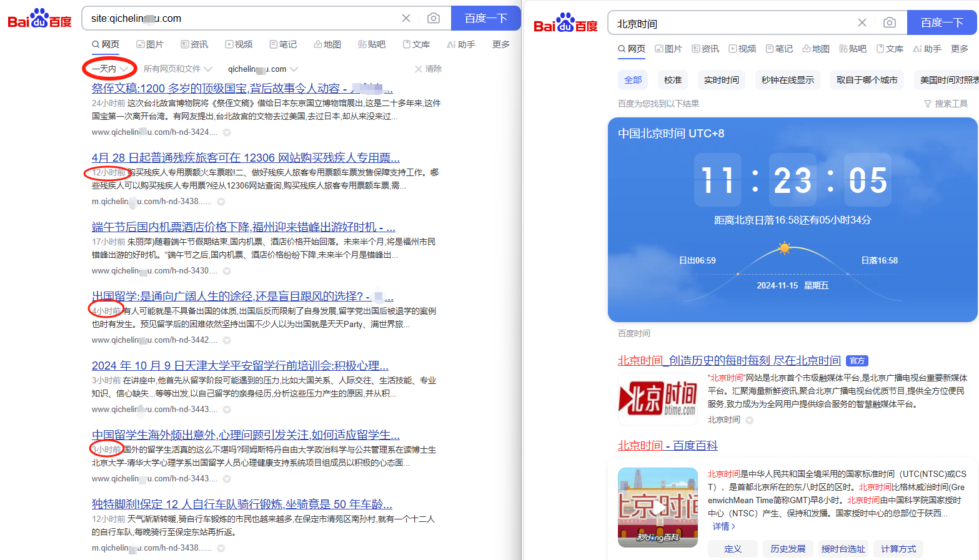Open camera image search in left window
This screenshot has width=979, height=560.
click(x=433, y=18)
